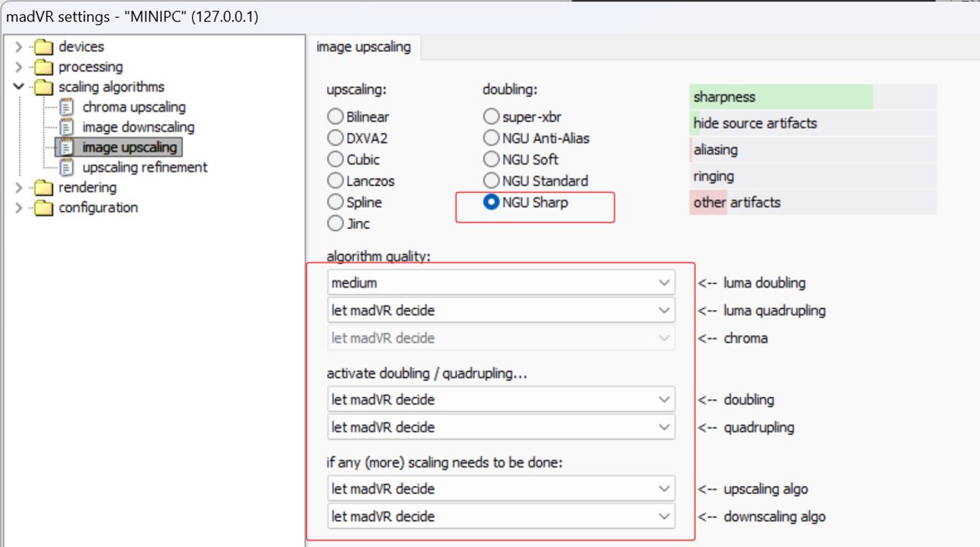Click the "<-- luma doubling" label
This screenshot has height=547, width=980.
pos(751,283)
